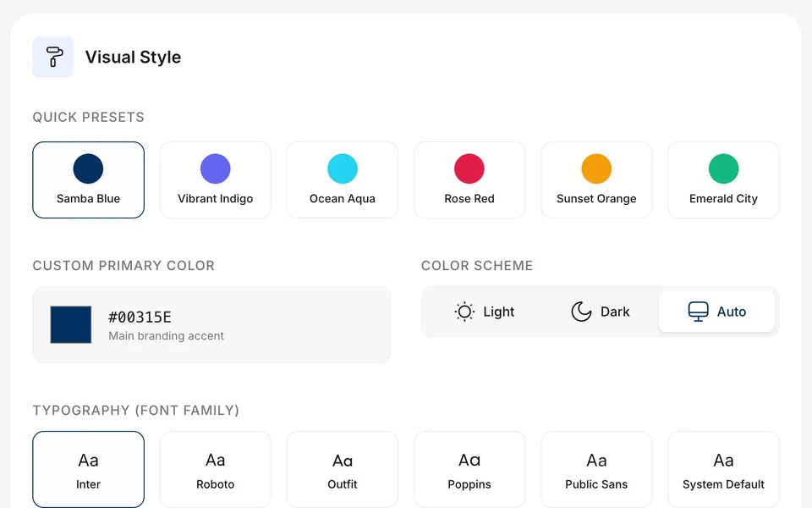Click the #00315E hex color value
Image resolution: width=812 pixels, height=508 pixels.
coord(140,317)
